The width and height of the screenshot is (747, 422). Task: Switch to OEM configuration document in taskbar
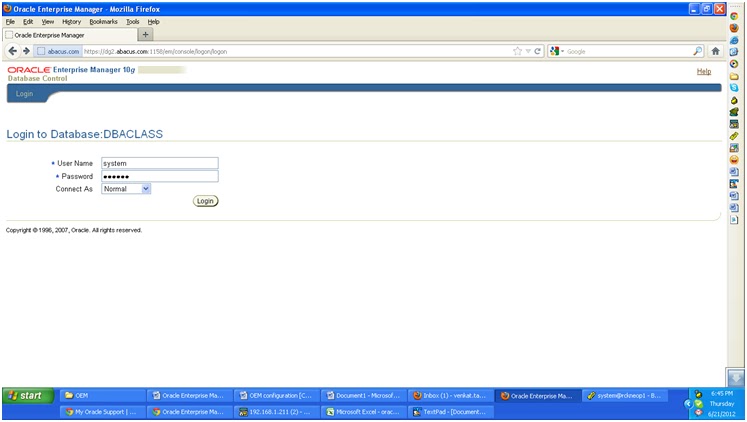coord(276,395)
